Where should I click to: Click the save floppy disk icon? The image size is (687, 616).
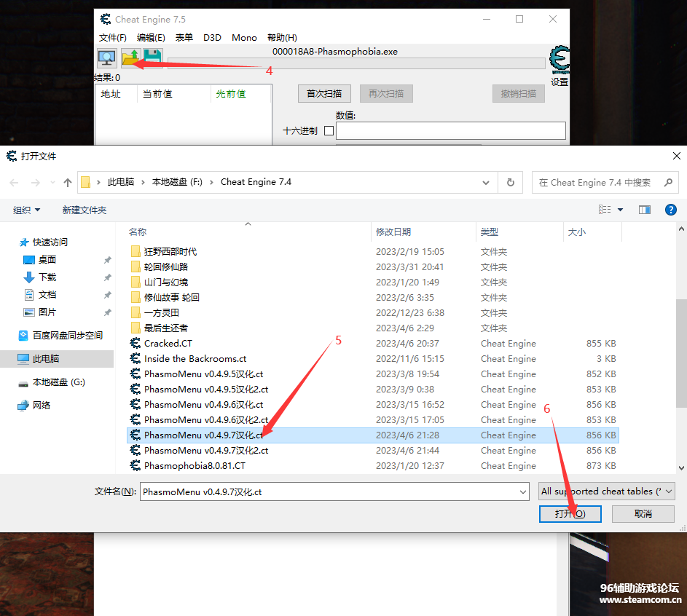click(x=153, y=58)
